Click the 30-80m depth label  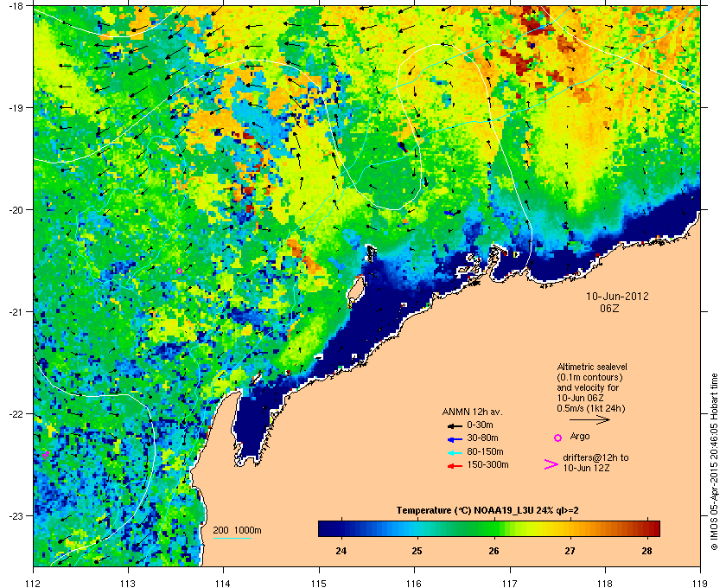(x=482, y=438)
